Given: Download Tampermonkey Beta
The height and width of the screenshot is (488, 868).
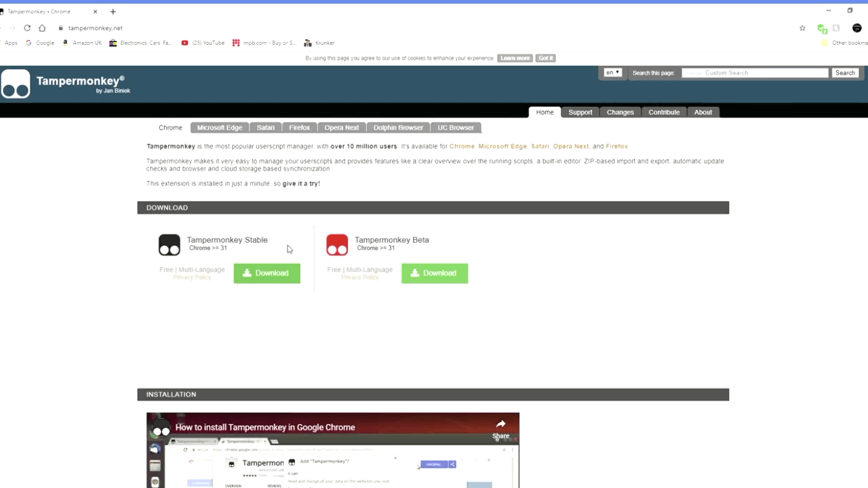Looking at the screenshot, I should click(x=435, y=273).
